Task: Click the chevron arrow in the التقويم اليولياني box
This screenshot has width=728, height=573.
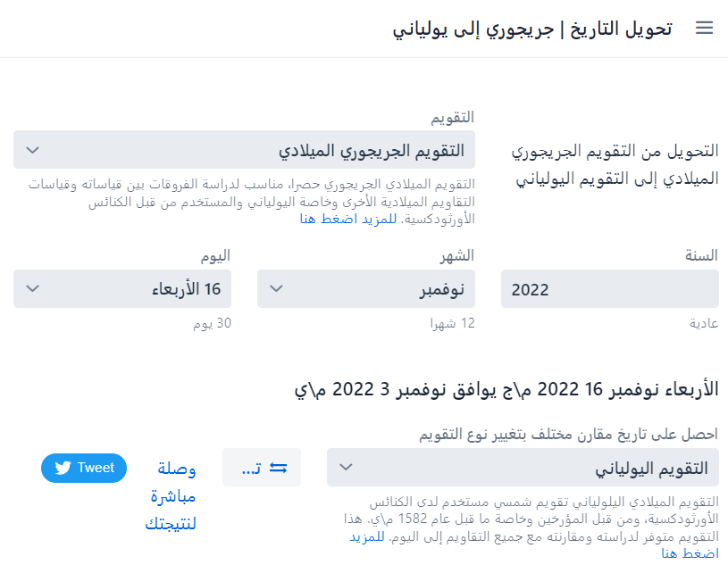Action: pos(347,467)
